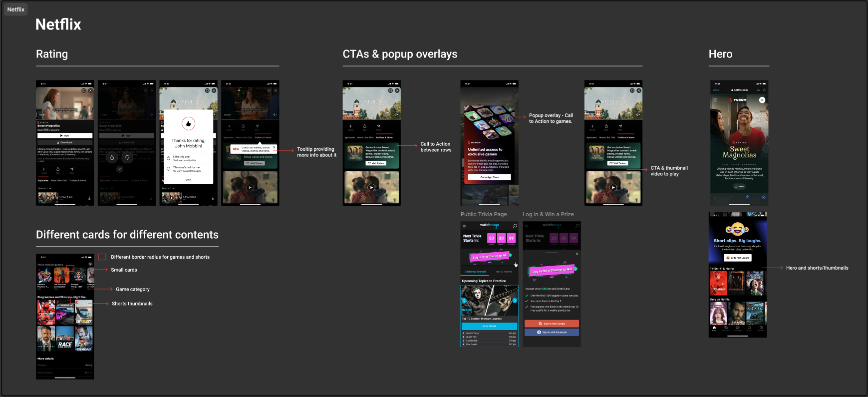Click large thumbs-up circle in thanks popup

point(188,123)
